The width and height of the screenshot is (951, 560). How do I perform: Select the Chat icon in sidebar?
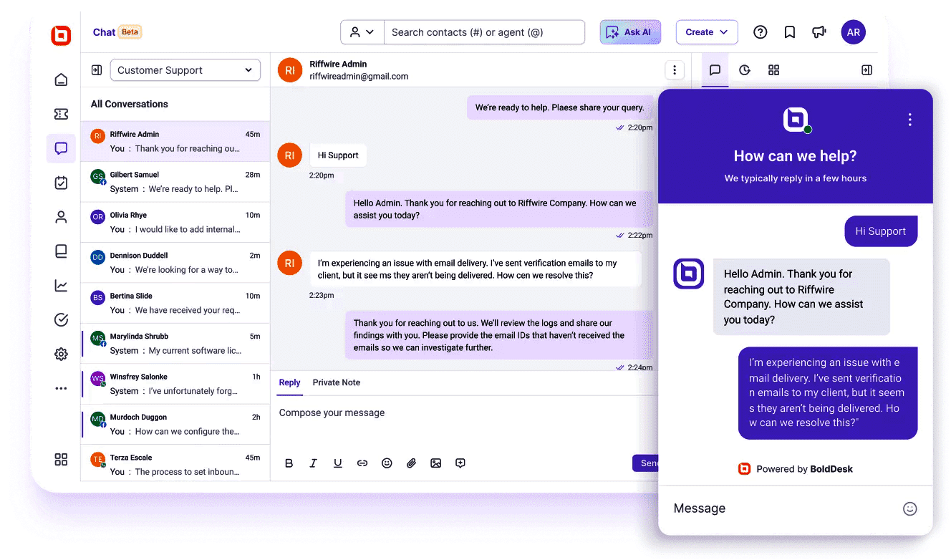(x=61, y=148)
